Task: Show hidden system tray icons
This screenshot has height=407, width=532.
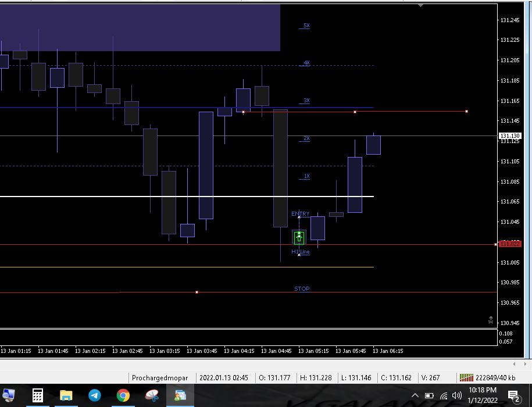Action: pos(415,395)
